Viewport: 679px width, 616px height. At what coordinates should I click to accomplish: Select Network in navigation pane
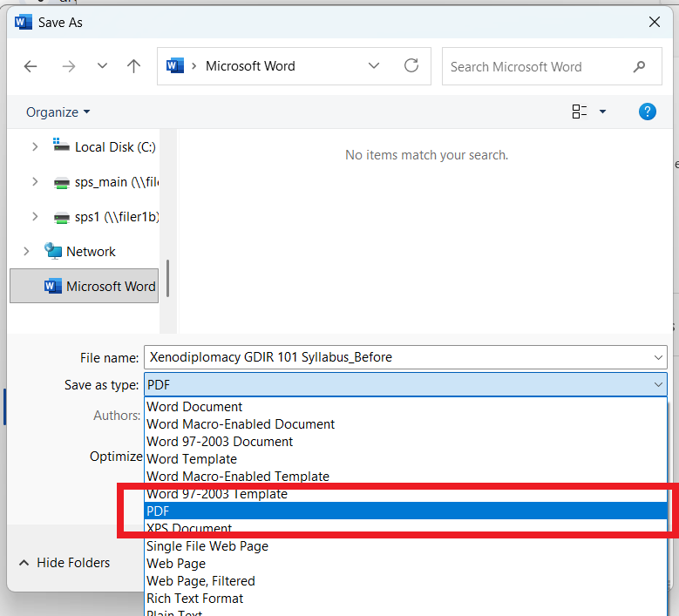pos(91,252)
